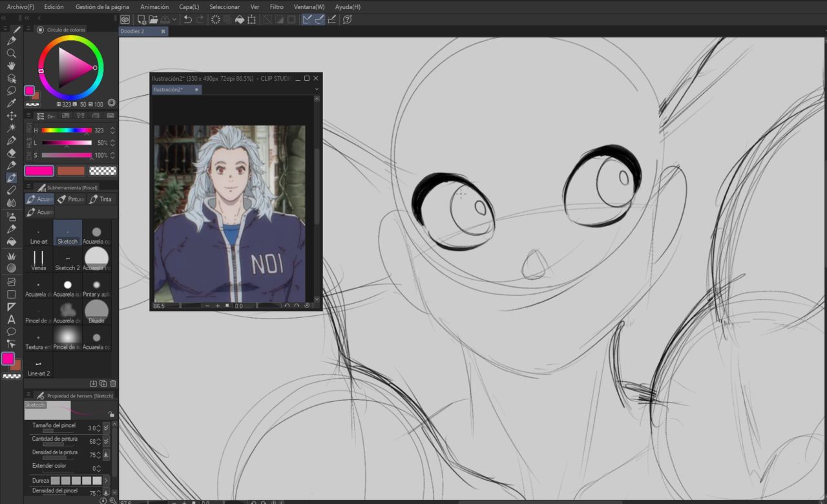The height and width of the screenshot is (504, 827).
Task: Select the Text tool
Action: tap(11, 319)
